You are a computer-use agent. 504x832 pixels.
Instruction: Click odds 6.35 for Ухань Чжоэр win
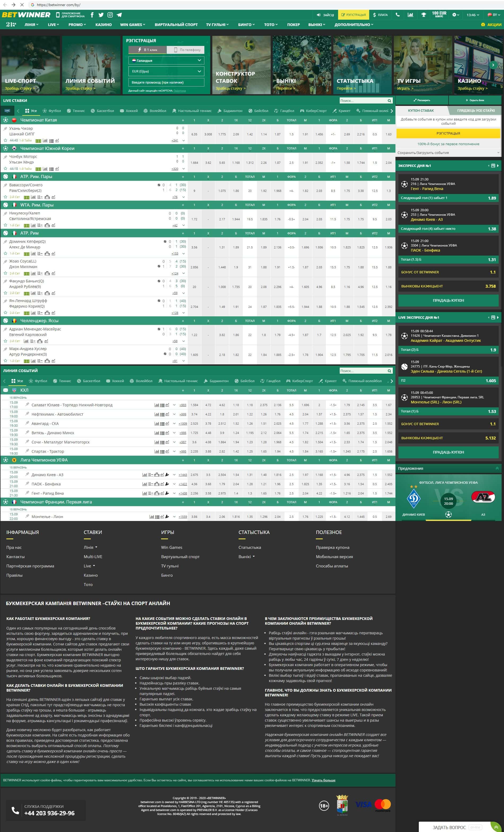[x=194, y=134]
